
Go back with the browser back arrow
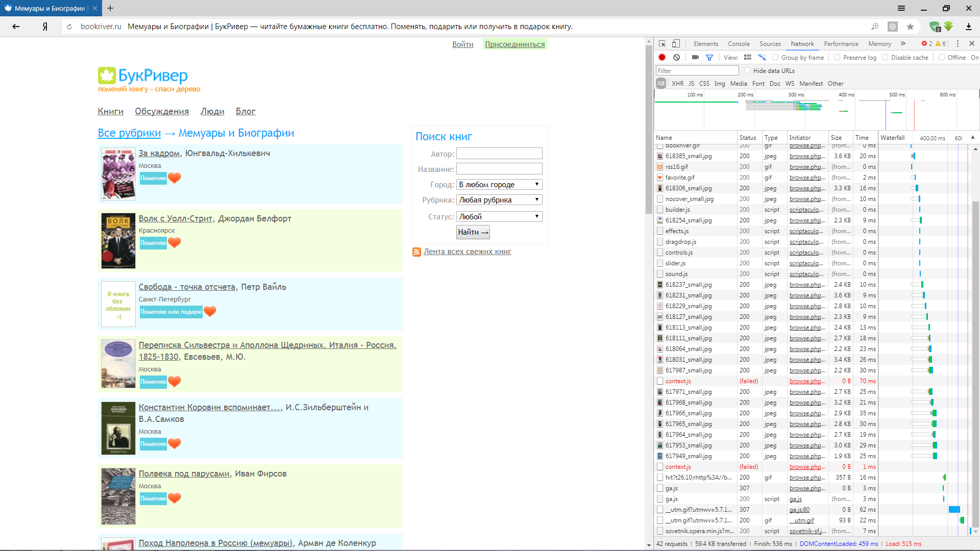click(x=16, y=27)
